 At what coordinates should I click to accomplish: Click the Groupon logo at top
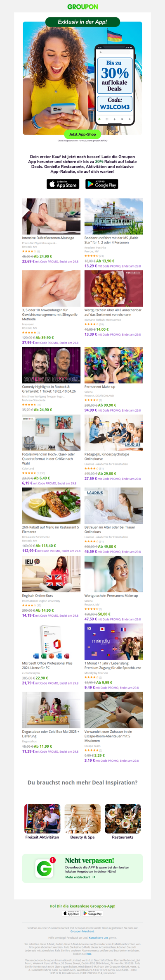82,7
